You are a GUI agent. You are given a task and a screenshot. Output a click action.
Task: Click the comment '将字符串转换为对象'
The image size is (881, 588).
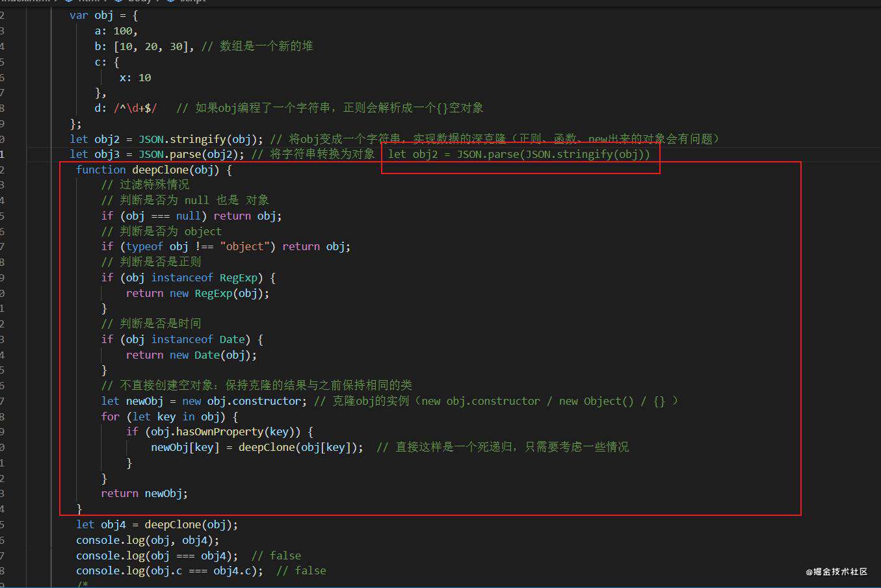click(322, 154)
